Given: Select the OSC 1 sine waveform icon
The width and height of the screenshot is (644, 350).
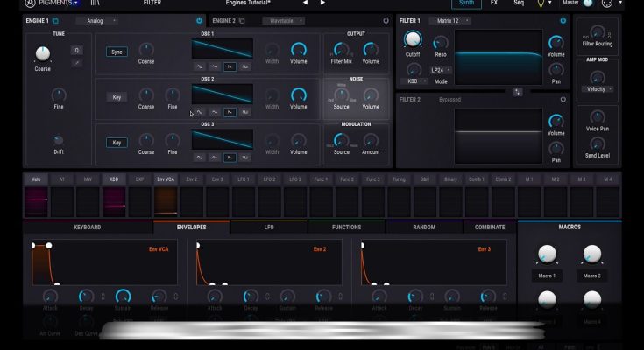Looking at the screenshot, I should (x=199, y=66).
